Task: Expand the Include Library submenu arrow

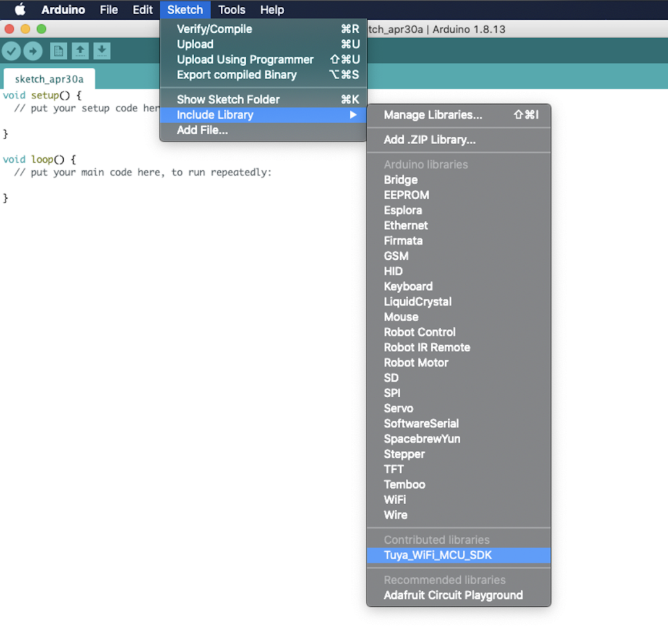Action: point(353,114)
